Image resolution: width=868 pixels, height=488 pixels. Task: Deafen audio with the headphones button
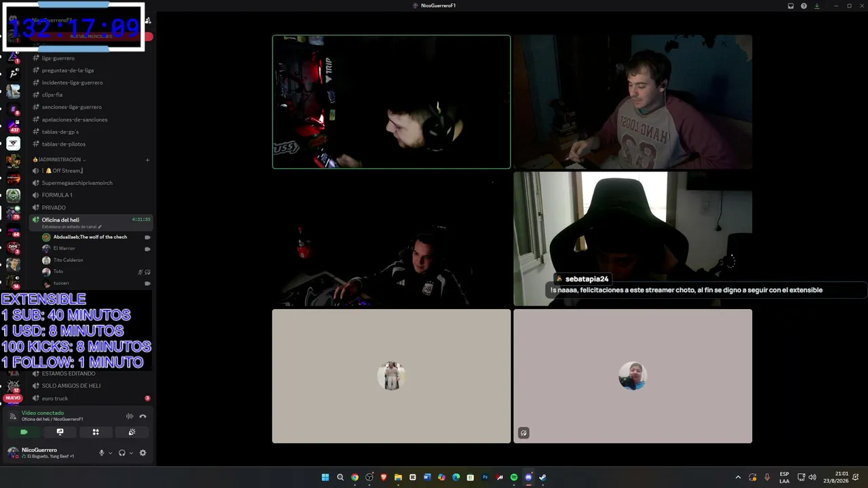coord(122,453)
